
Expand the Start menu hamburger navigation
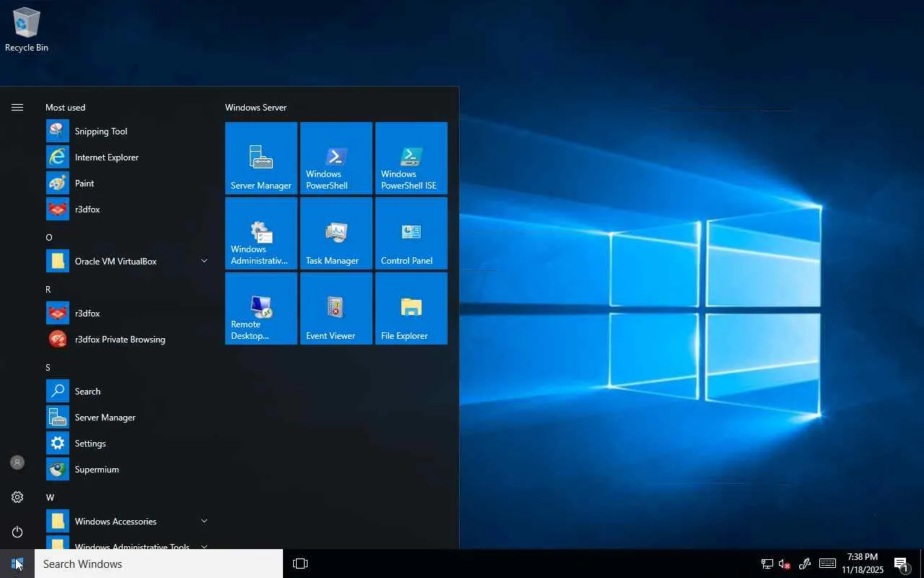pyautogui.click(x=17, y=108)
